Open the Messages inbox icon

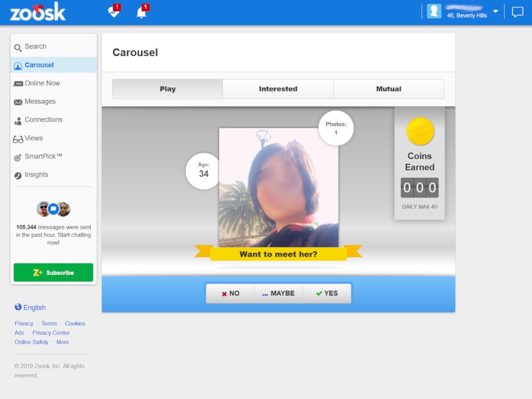pos(17,101)
